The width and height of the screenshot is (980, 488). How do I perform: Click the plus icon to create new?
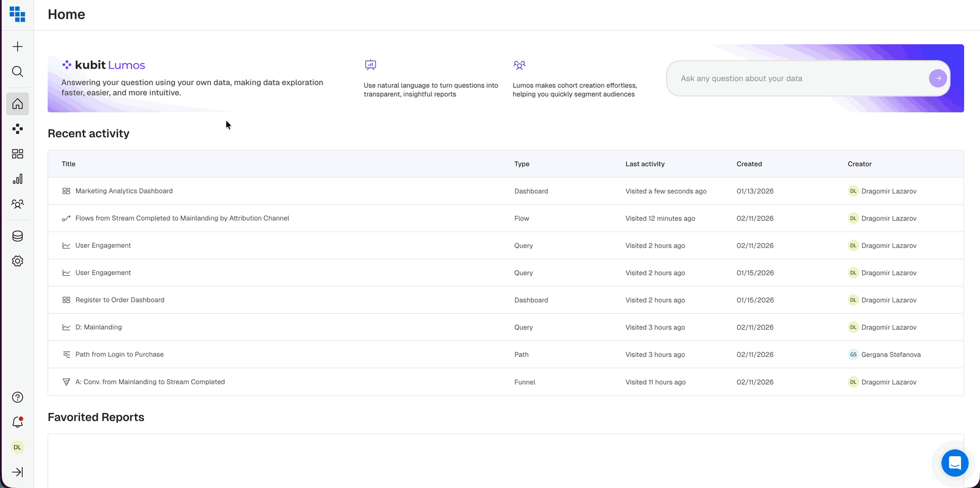[x=18, y=47]
